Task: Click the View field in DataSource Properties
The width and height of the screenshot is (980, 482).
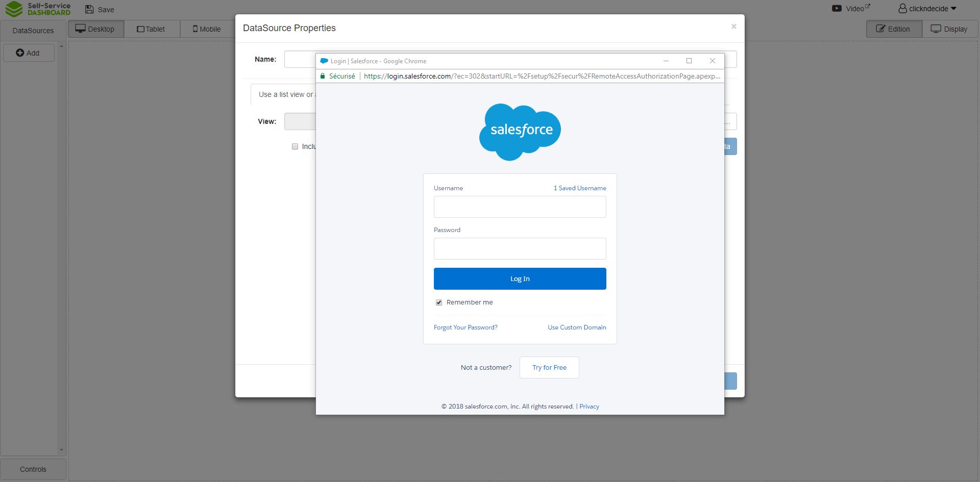Action: pyautogui.click(x=300, y=121)
